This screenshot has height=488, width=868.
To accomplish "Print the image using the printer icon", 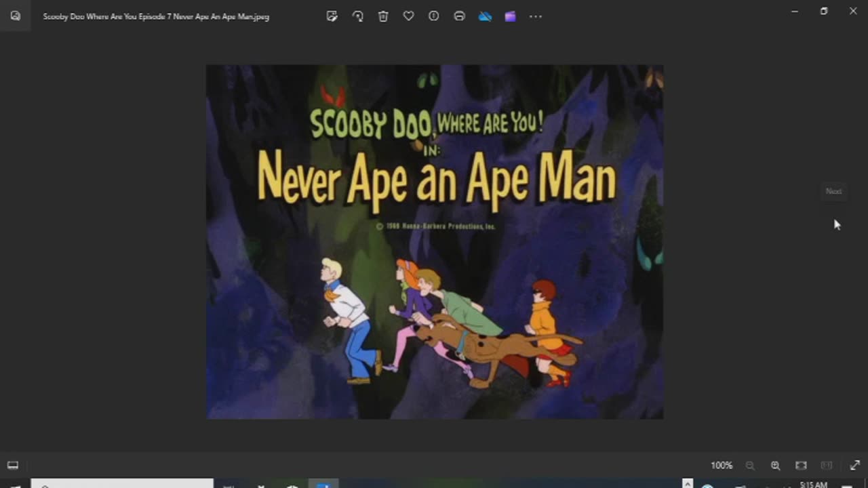I will click(459, 16).
